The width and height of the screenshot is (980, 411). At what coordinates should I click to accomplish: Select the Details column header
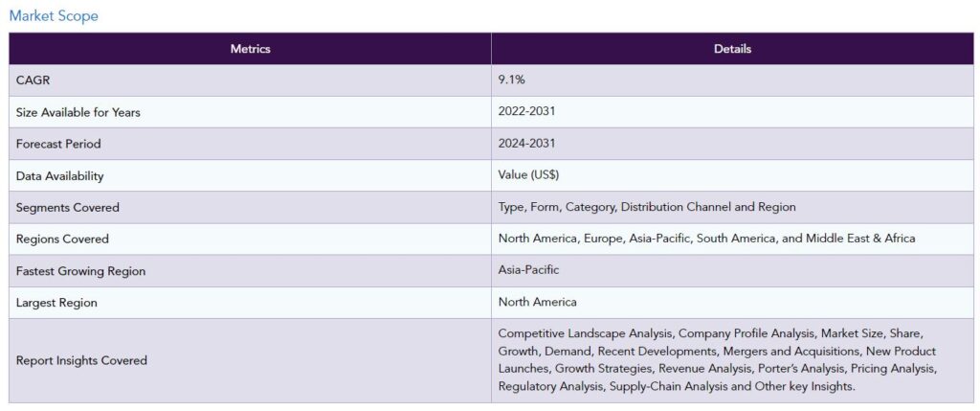click(x=732, y=49)
